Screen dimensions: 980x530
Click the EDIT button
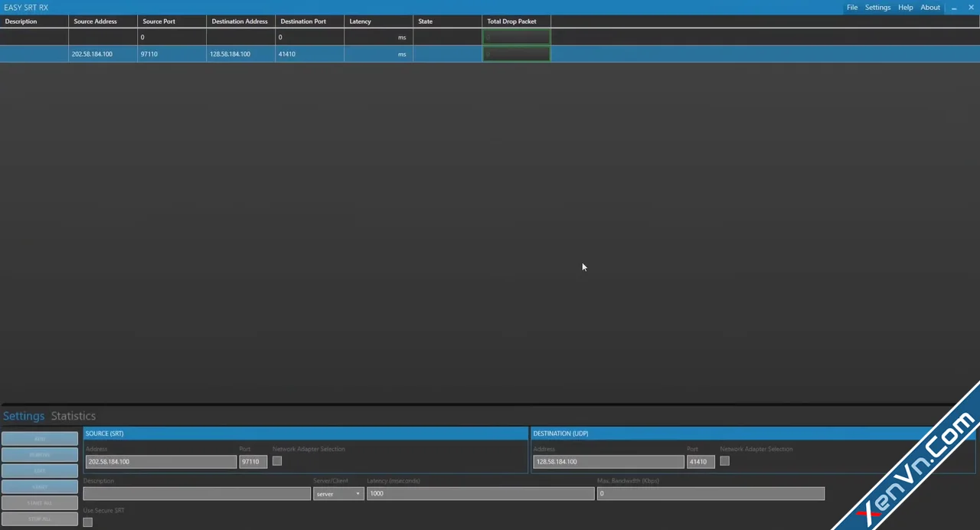pos(40,471)
